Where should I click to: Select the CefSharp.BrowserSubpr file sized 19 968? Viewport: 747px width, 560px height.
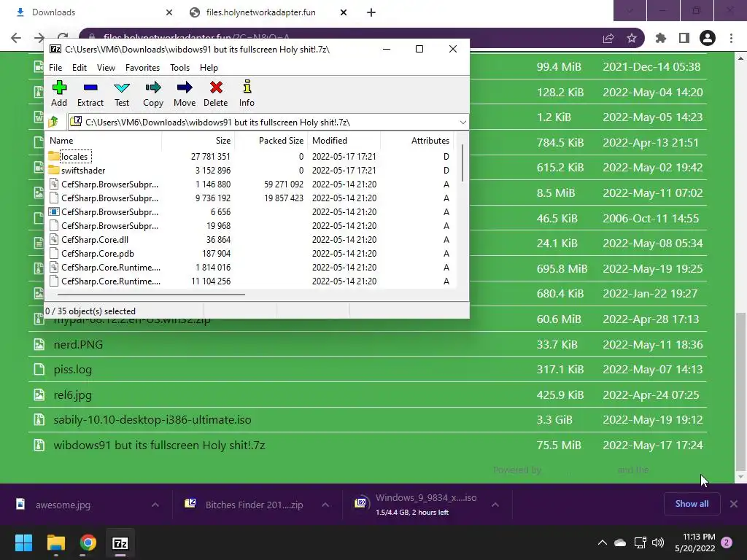pos(109,226)
